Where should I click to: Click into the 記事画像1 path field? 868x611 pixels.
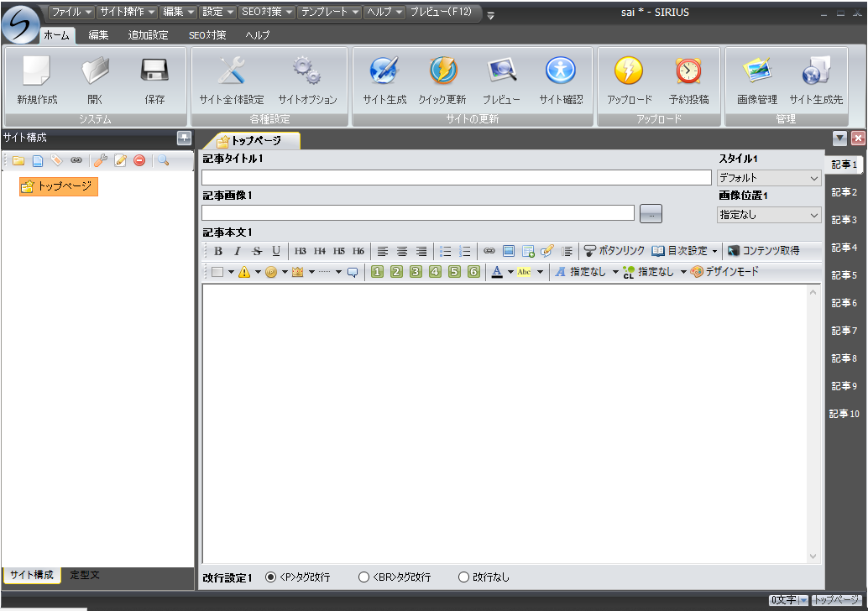(418, 213)
